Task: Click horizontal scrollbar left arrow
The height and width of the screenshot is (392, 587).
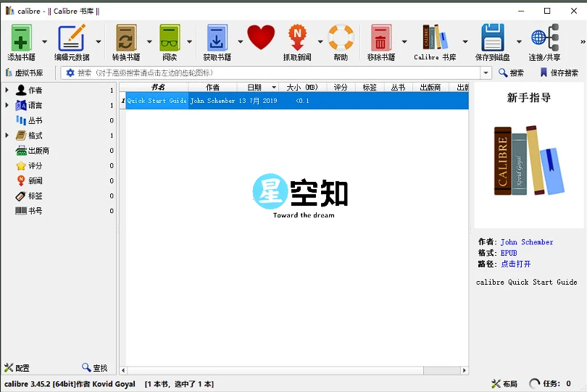Action: click(123, 370)
